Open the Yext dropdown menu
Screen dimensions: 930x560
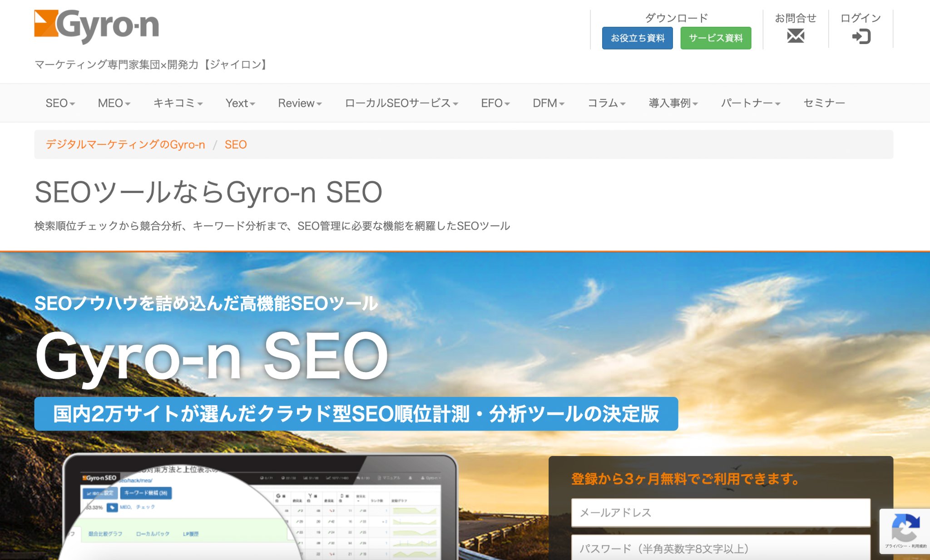coord(240,103)
